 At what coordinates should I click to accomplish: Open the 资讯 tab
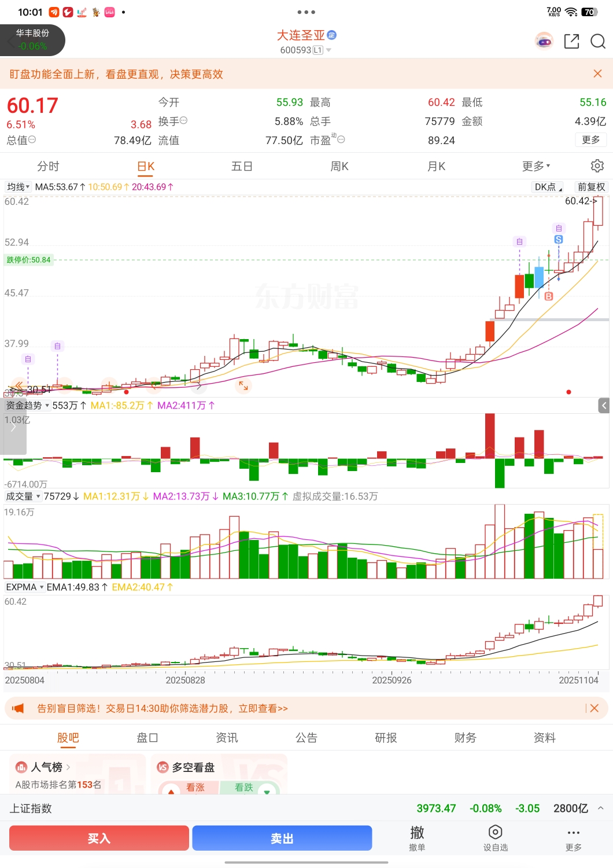point(227,738)
